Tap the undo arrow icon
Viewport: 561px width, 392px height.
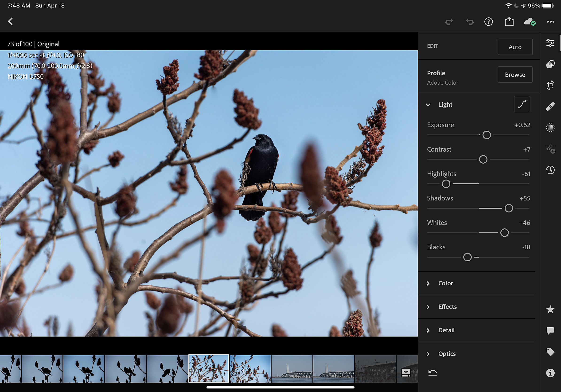pos(469,22)
